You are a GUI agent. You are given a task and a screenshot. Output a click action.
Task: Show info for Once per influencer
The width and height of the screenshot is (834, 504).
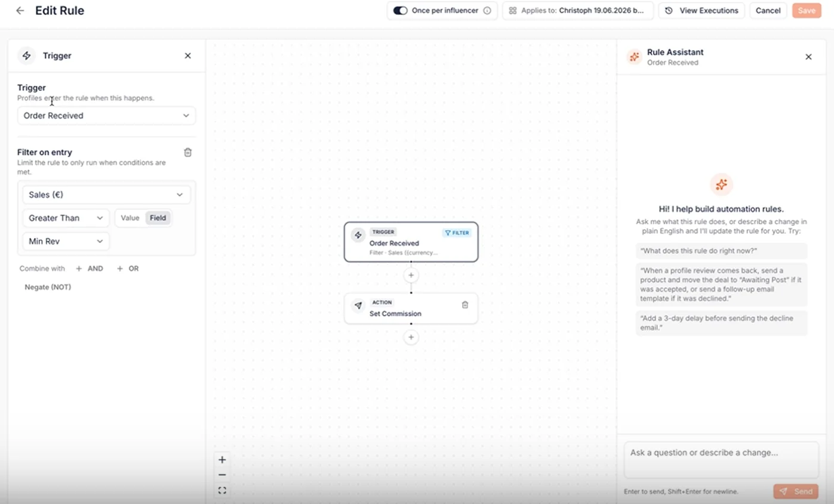click(x=487, y=11)
